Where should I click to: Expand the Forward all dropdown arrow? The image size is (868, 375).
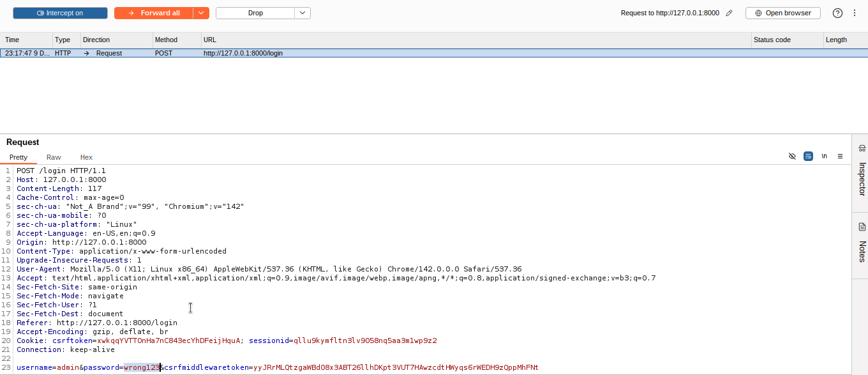[x=201, y=13]
